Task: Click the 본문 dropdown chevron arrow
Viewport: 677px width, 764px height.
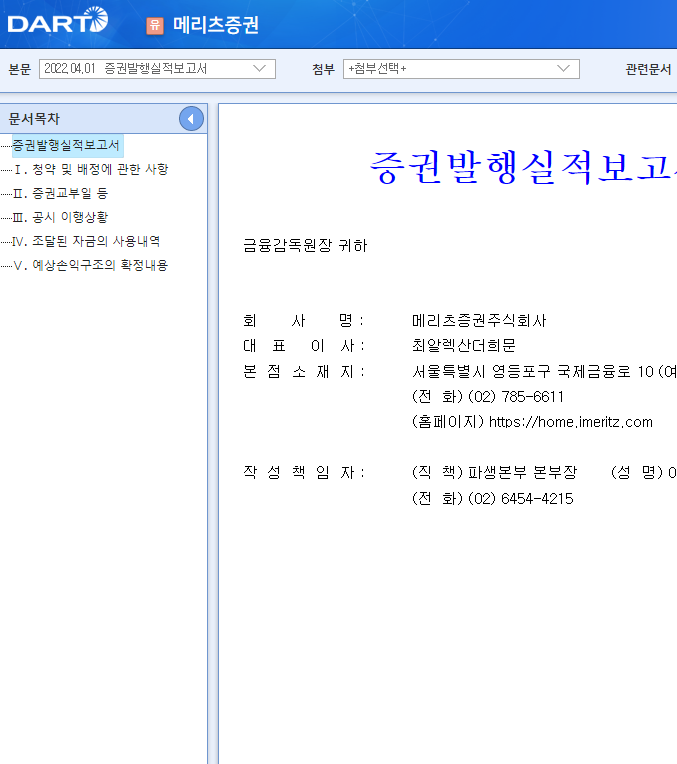Action: click(259, 69)
